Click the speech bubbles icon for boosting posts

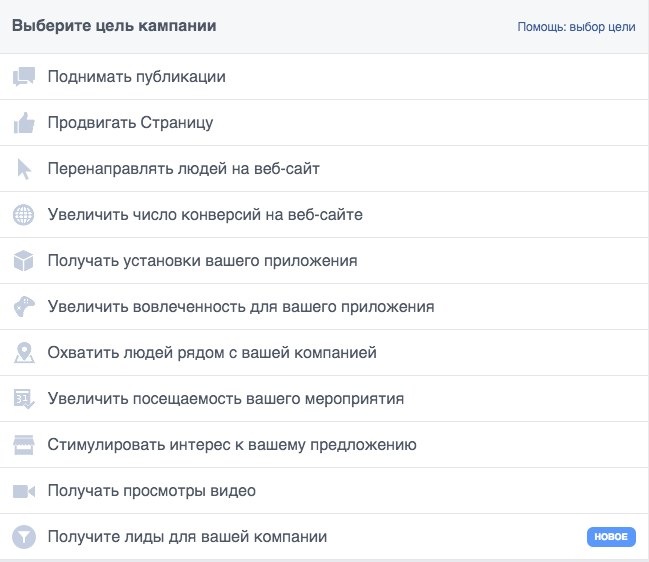[x=24, y=77]
